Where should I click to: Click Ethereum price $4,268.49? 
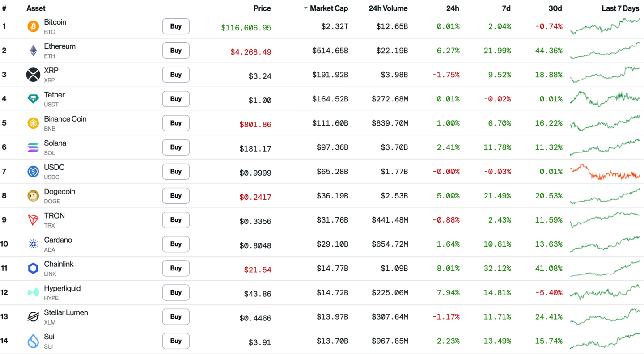tap(251, 52)
